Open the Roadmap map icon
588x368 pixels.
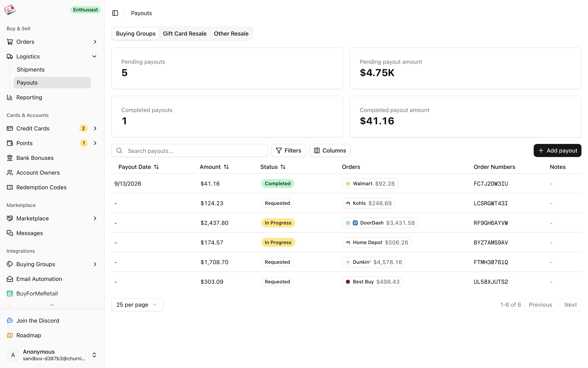coord(10,335)
